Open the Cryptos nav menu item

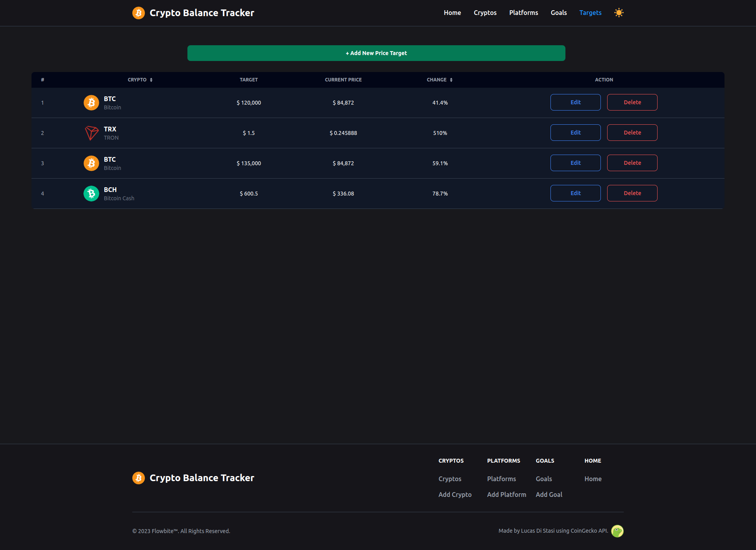pos(485,13)
